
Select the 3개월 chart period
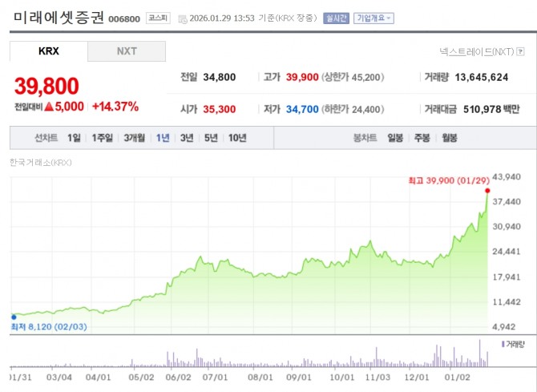(134, 138)
